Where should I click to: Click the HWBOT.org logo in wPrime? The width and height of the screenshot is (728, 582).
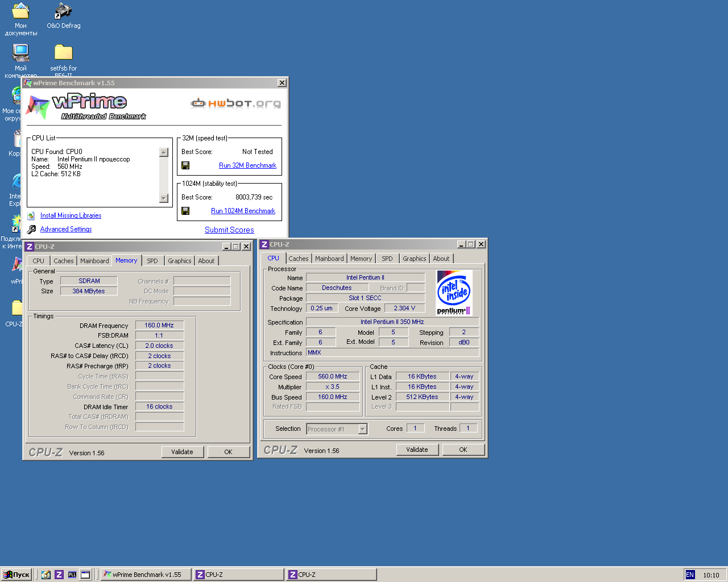pyautogui.click(x=235, y=103)
